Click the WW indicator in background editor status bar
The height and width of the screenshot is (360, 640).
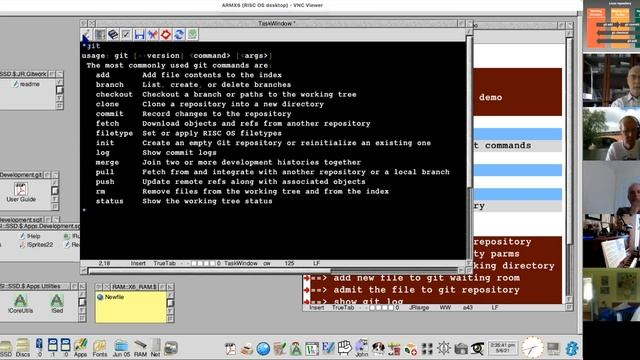(445, 308)
